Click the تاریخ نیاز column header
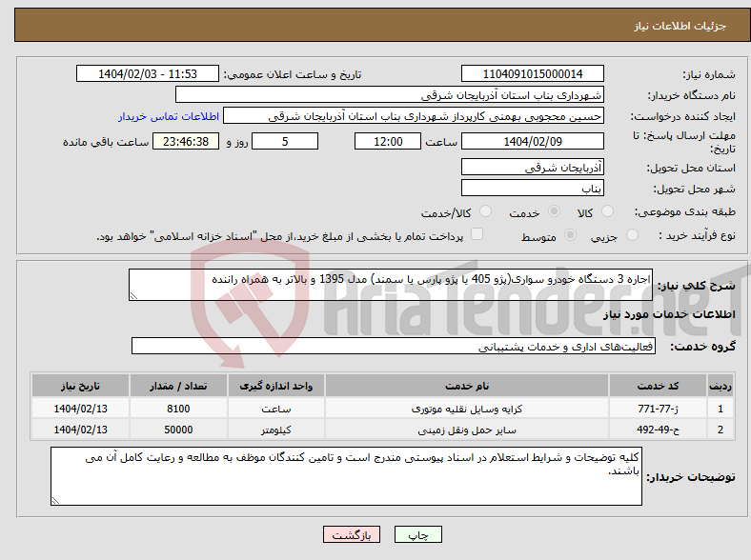Screen dimensions: 751x560 [80, 386]
